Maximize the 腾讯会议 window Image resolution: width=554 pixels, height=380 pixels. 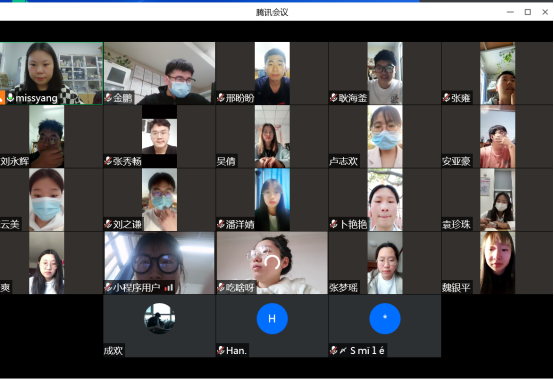528,12
